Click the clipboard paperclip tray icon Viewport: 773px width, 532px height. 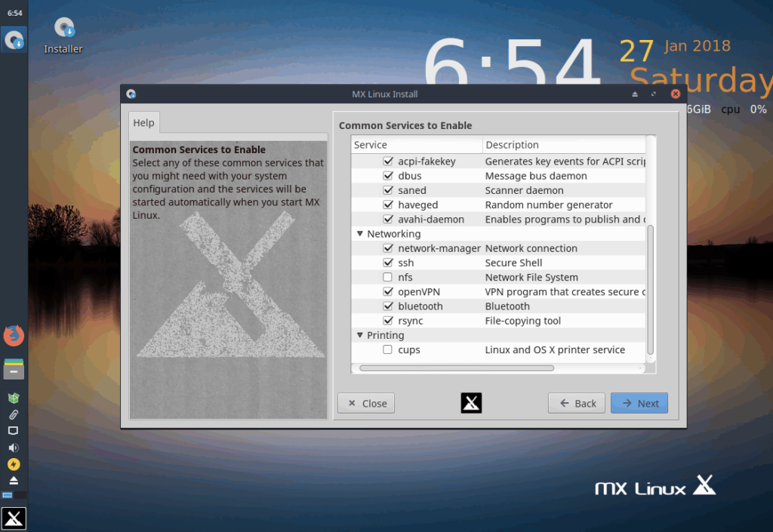[14, 415]
